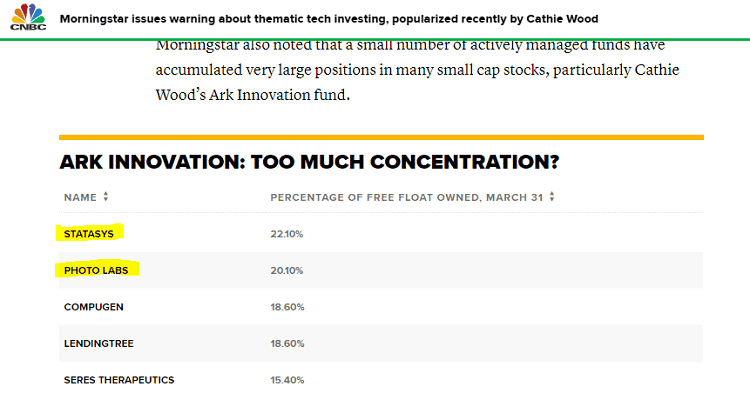Image resolution: width=750 pixels, height=393 pixels.
Task: Click the NAME column header
Action: click(x=80, y=197)
